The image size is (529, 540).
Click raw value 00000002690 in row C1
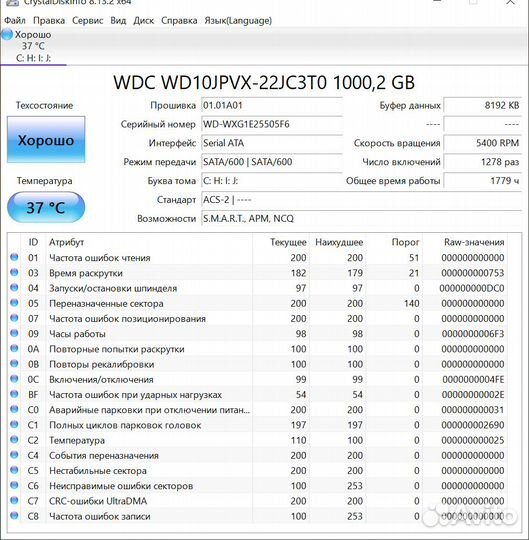[x=473, y=425]
